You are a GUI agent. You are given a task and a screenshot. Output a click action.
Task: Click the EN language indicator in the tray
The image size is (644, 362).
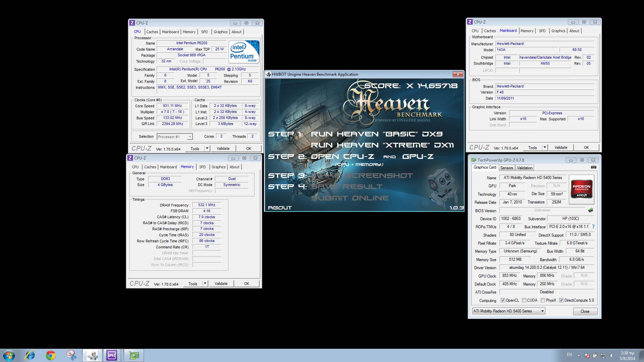click(569, 355)
